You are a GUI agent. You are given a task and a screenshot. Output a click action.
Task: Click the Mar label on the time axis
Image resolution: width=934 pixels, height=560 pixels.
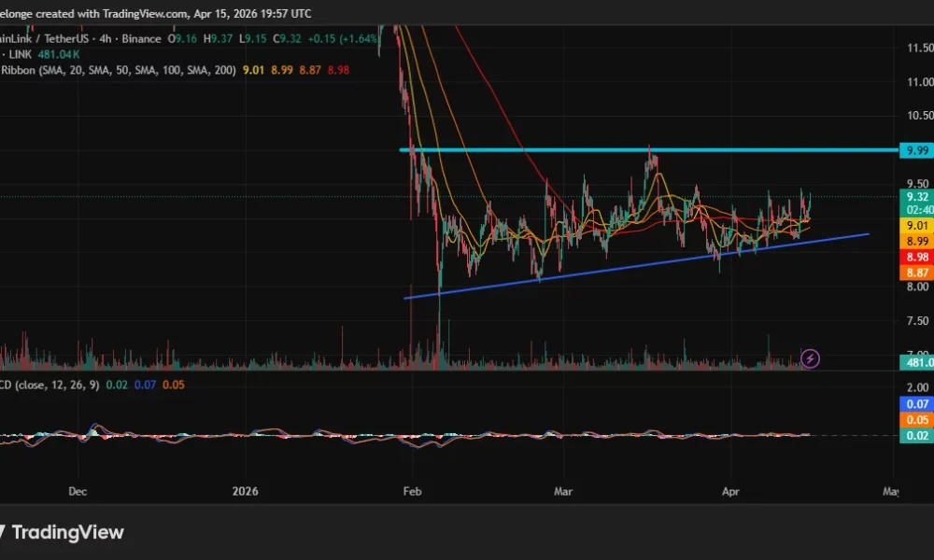563,491
